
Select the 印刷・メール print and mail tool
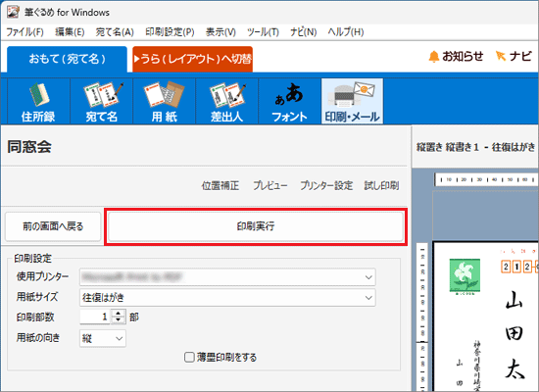(x=352, y=102)
